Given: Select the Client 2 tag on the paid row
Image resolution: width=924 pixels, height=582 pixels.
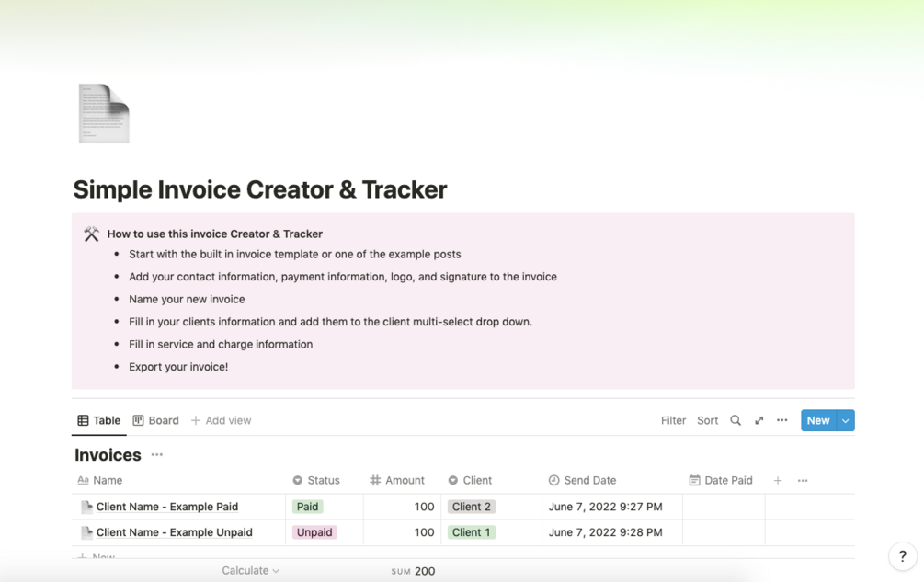Looking at the screenshot, I should (472, 507).
